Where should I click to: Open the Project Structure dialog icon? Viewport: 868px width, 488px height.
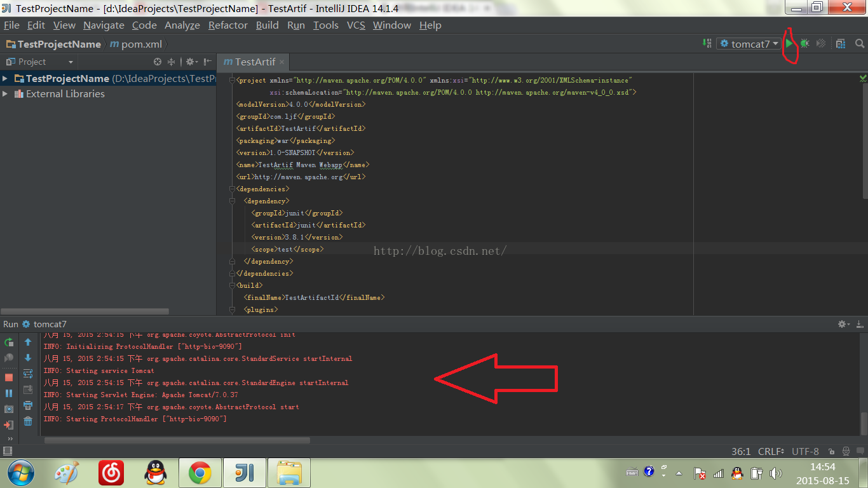pos(841,44)
